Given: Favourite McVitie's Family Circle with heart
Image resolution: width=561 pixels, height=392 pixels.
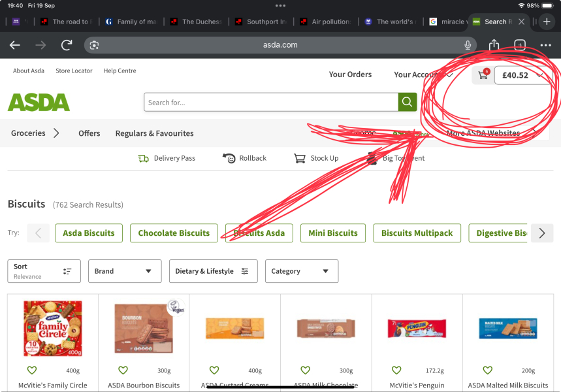Looking at the screenshot, I should coord(32,370).
